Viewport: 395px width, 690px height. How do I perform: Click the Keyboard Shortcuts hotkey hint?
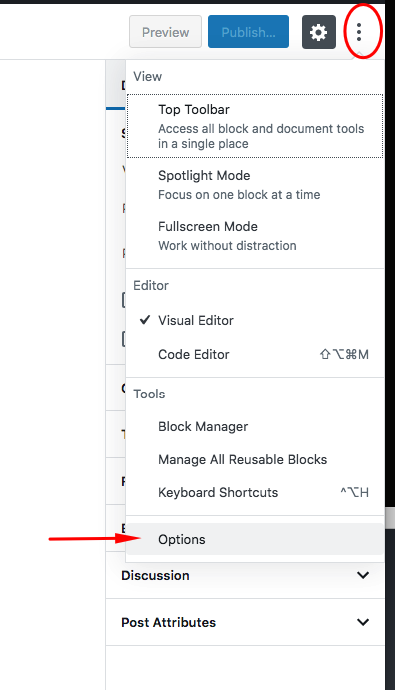355,492
